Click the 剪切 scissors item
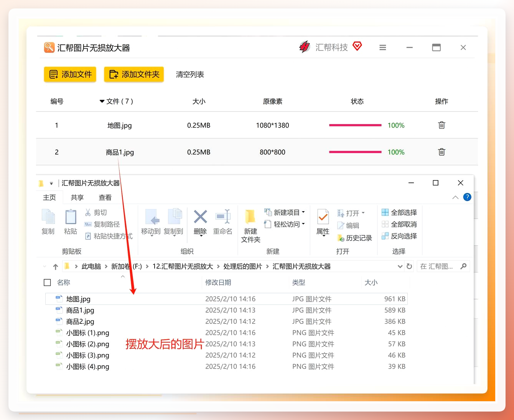The height and width of the screenshot is (420, 514). point(96,212)
